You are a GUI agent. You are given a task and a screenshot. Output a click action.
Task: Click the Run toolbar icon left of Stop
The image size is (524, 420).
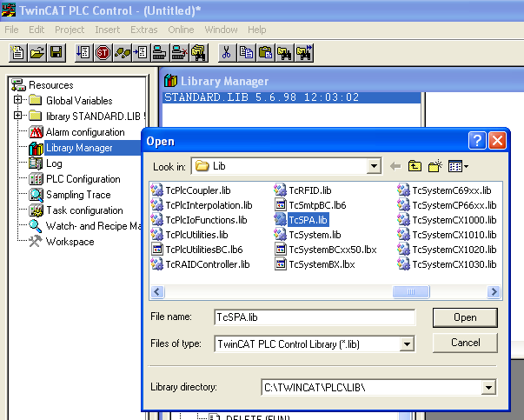[x=83, y=53]
